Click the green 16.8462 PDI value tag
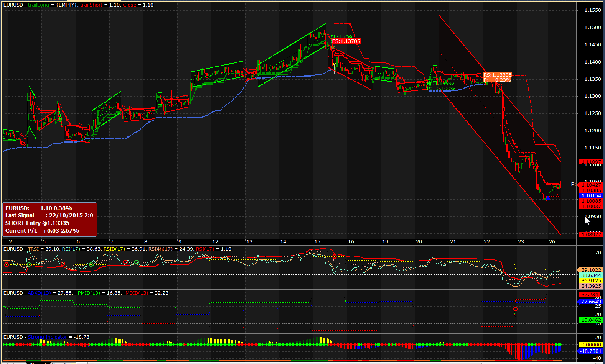 click(591, 320)
